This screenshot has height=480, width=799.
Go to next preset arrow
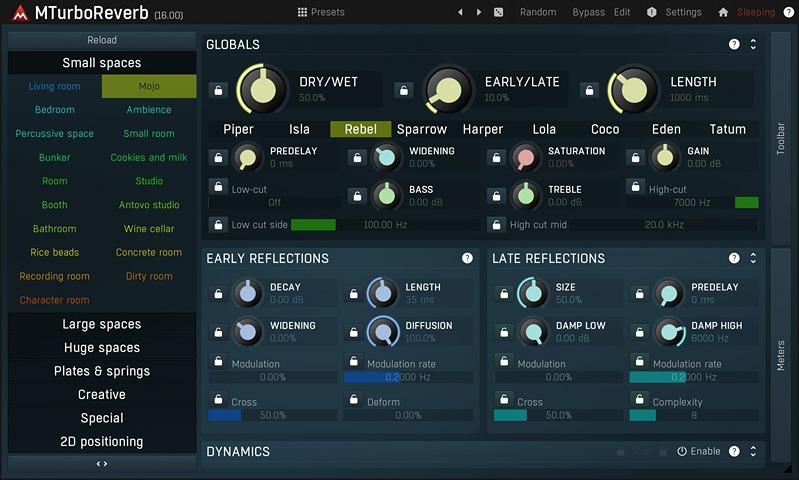coord(478,12)
